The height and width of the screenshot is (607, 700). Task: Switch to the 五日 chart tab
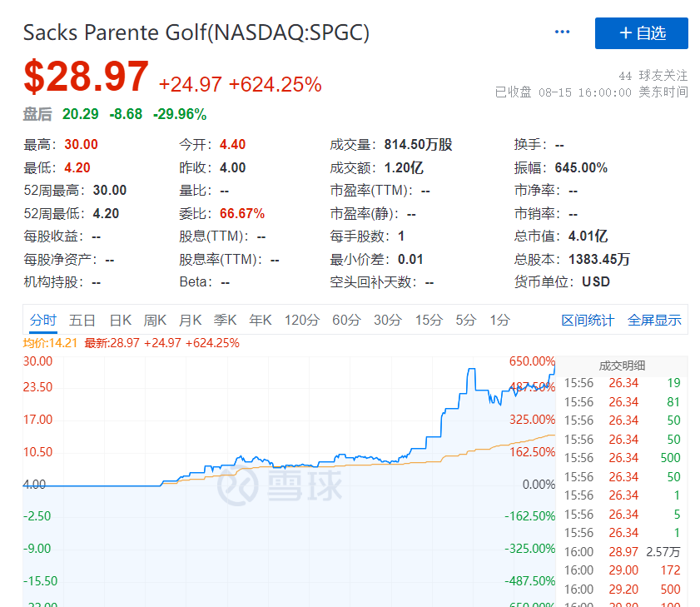point(82,320)
